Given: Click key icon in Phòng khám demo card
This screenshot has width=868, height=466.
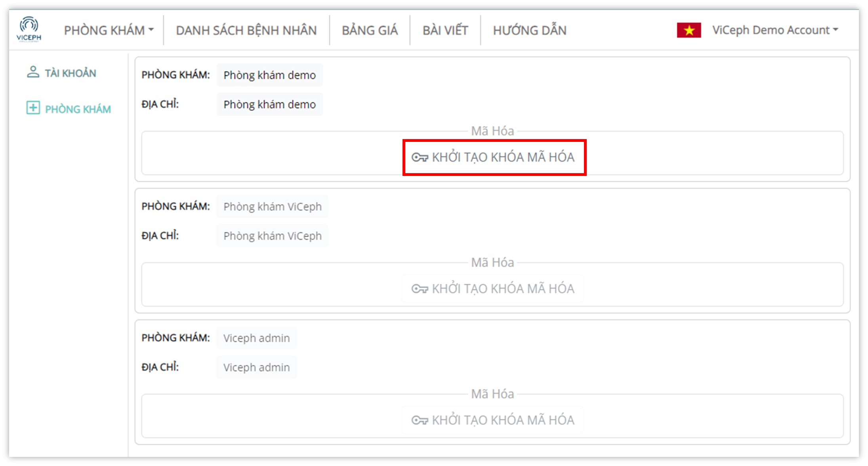Looking at the screenshot, I should tap(420, 158).
